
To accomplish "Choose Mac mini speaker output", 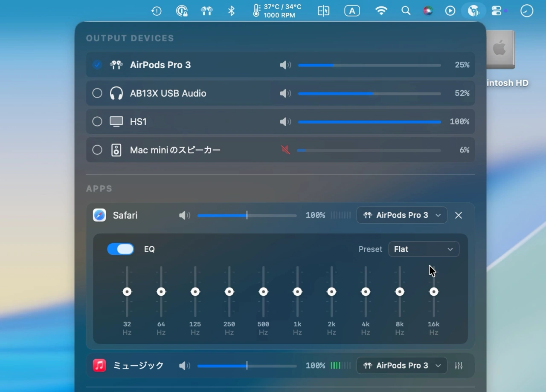I will 97,150.
